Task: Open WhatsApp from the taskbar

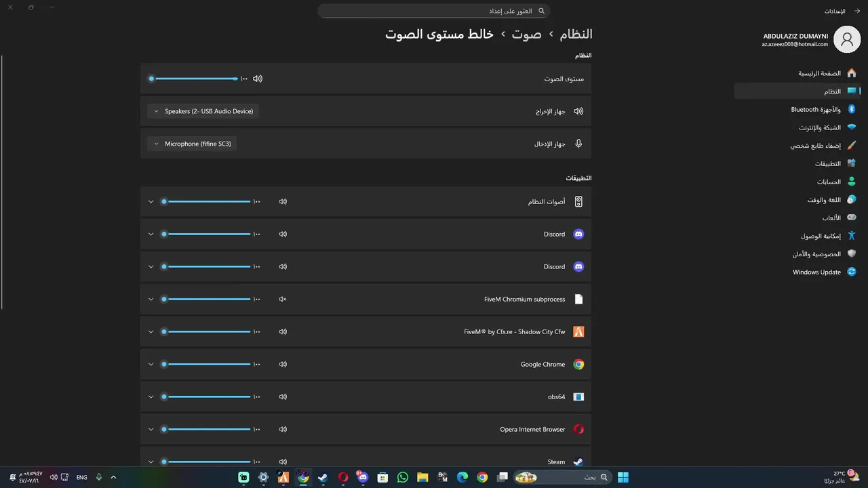Action: pos(403,477)
